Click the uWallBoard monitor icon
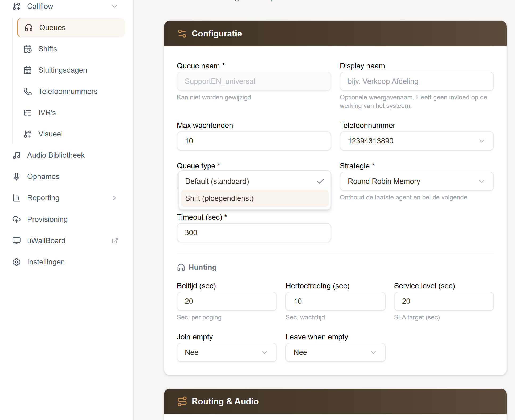Screen dimensions: 515x420 coord(17,241)
